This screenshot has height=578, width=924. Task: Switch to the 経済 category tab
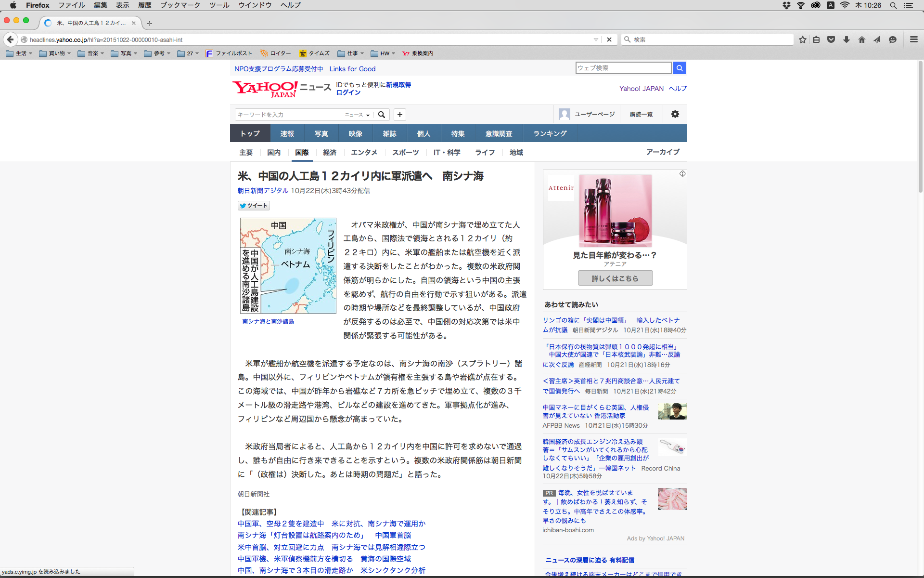(330, 152)
